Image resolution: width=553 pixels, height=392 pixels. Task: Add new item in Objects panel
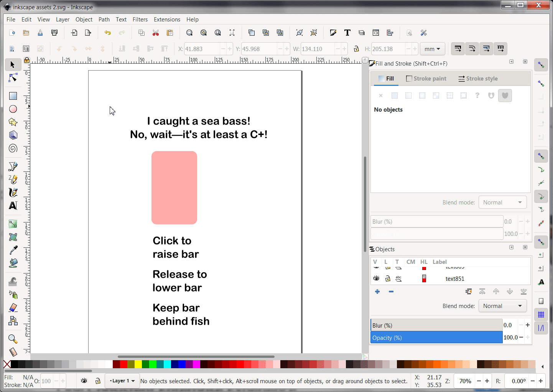tap(377, 292)
